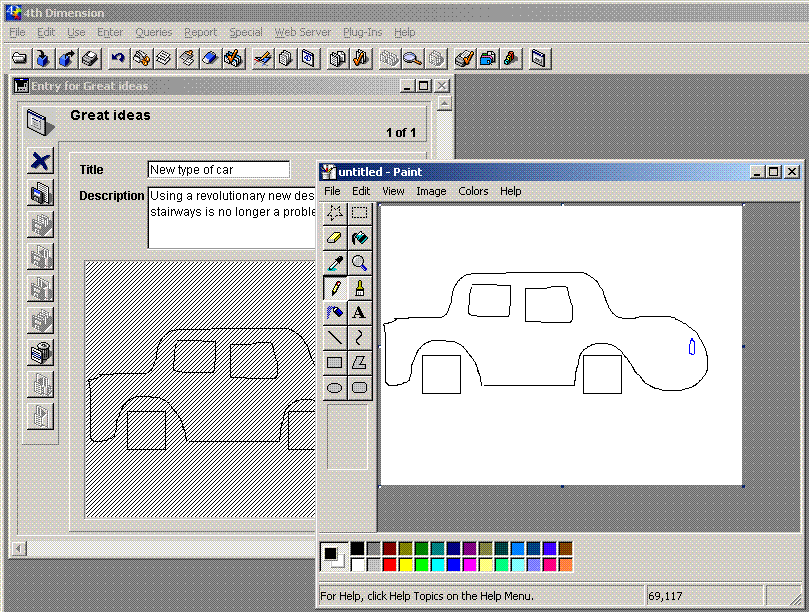The height and width of the screenshot is (612, 809).
Task: Click the undo arrow in the 4th Dimension toolbar
Action: [x=118, y=59]
